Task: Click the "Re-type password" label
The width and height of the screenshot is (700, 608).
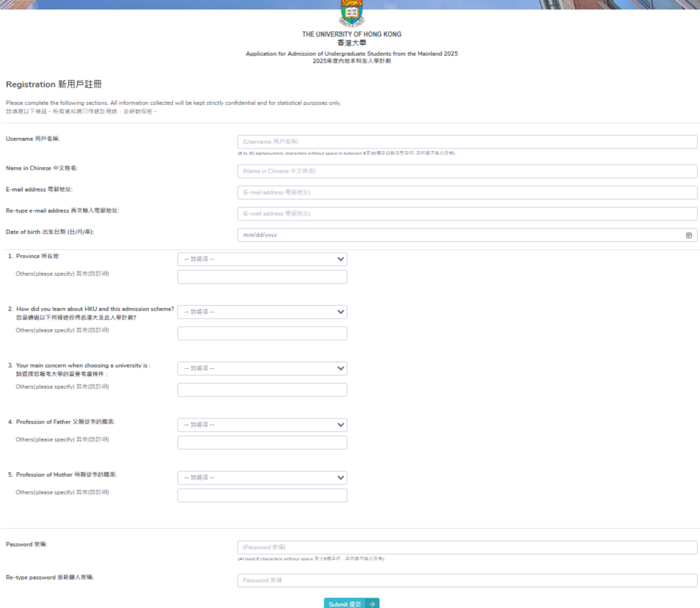Action: click(x=50, y=578)
